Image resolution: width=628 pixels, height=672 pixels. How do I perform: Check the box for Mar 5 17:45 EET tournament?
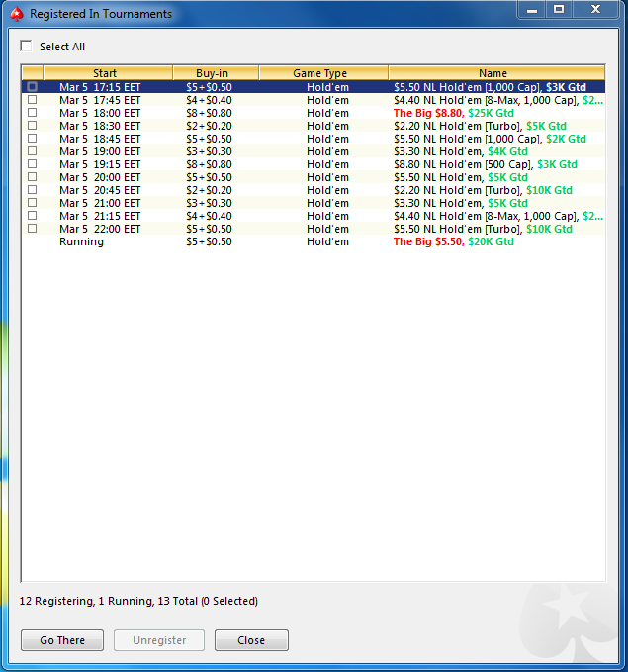click(x=32, y=99)
